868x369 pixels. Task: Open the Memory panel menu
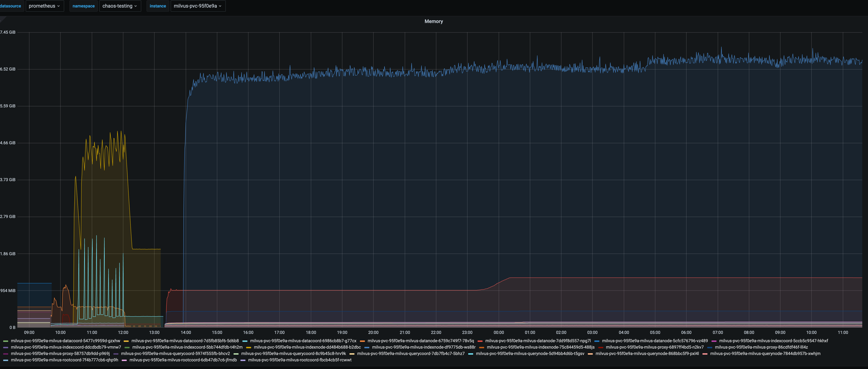point(434,21)
